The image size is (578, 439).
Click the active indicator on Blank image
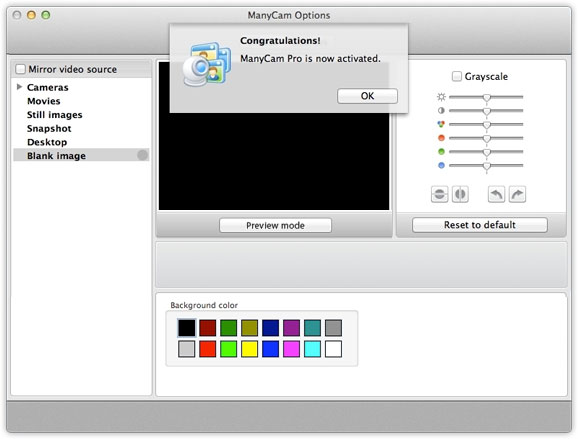tap(143, 155)
